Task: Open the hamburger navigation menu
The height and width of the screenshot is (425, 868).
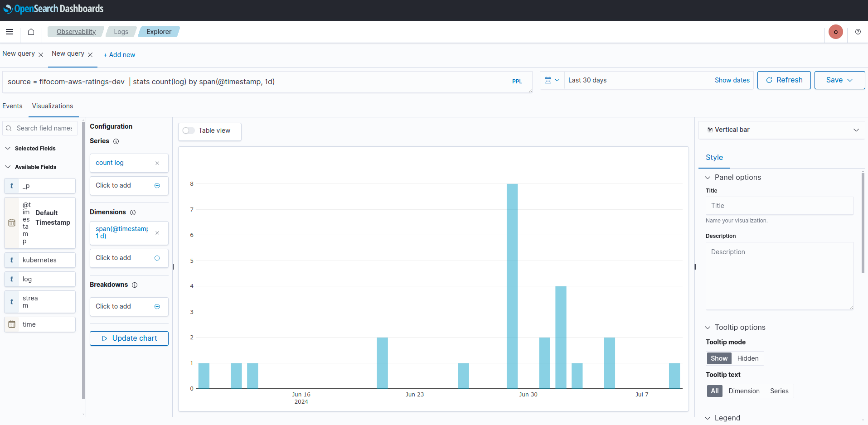Action: (10, 32)
